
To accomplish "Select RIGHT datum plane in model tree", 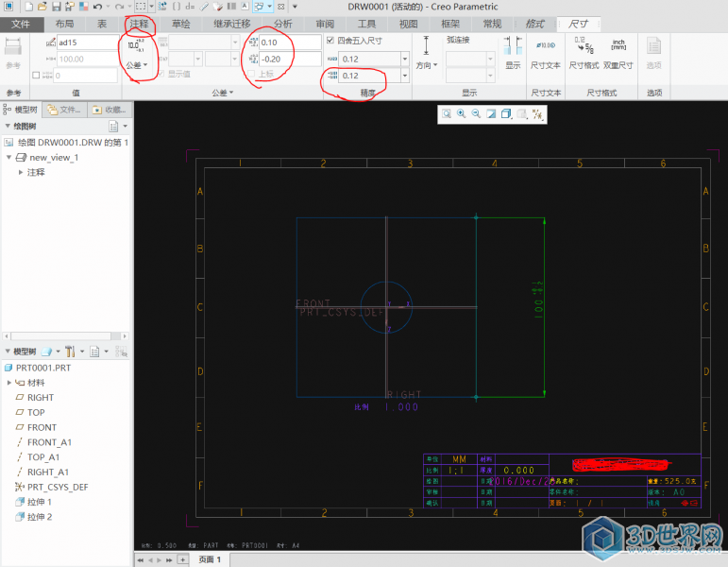I will coord(41,397).
